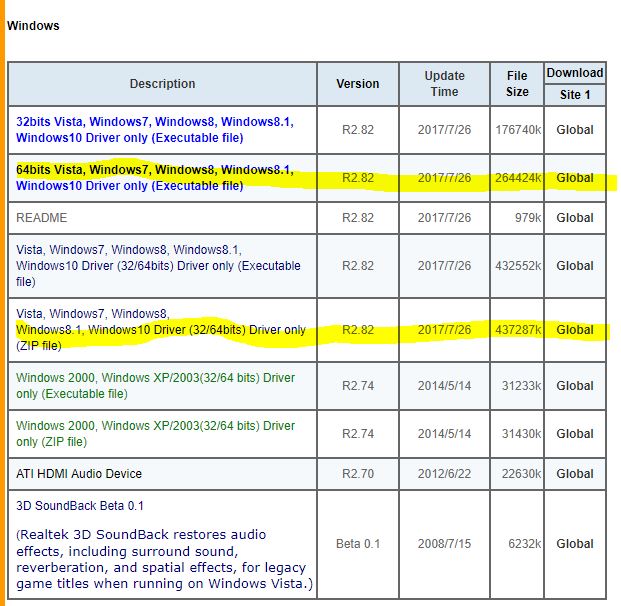Screen dimensions: 621x606
Task: Click the Description column header
Action: 162,84
